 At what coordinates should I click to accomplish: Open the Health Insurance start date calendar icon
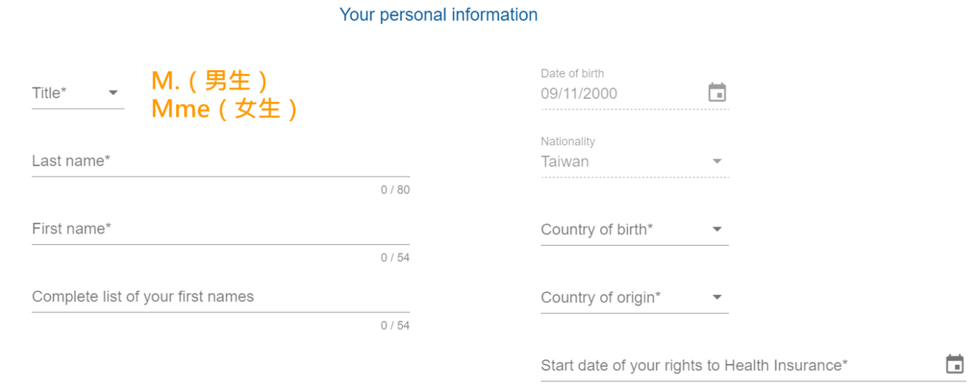pos(954,365)
